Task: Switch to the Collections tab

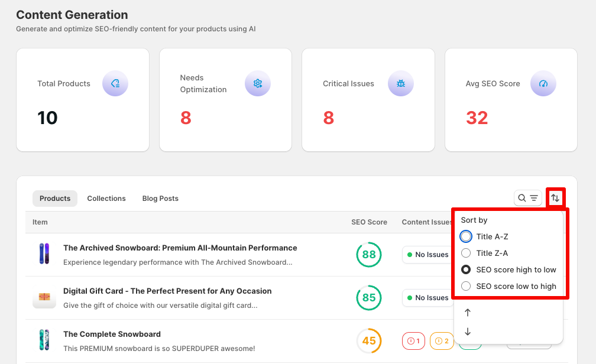Action: coord(106,199)
